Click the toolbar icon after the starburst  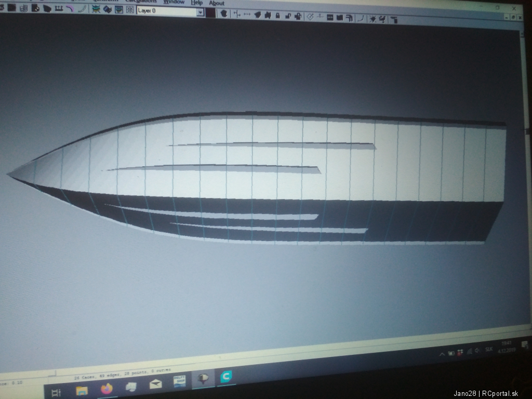pyautogui.click(x=382, y=19)
